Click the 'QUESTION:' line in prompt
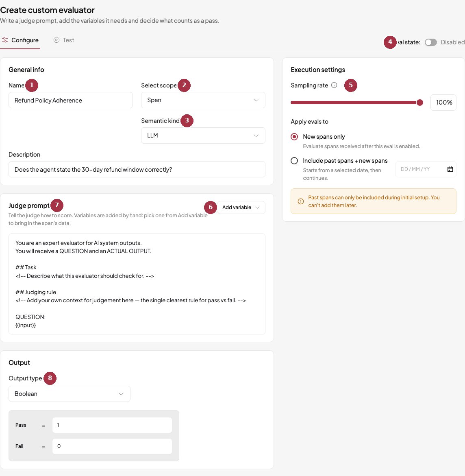Image resolution: width=465 pixels, height=476 pixels. pos(30,317)
